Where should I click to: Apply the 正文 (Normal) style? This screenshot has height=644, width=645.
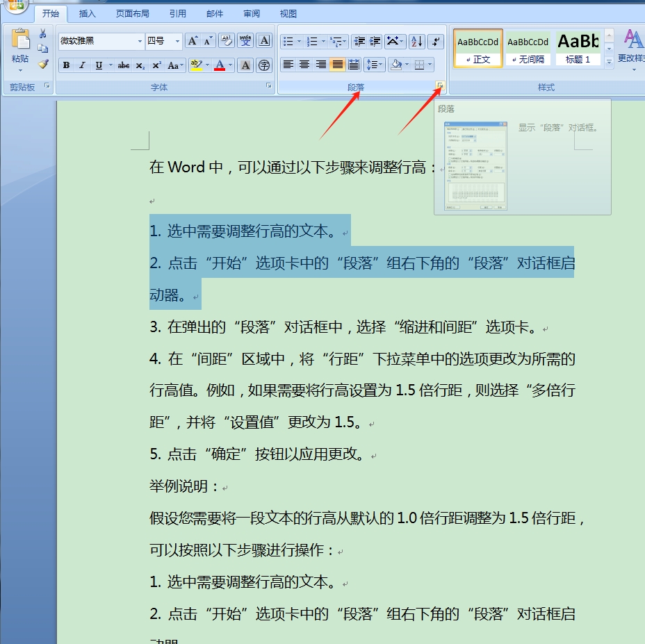(x=478, y=48)
